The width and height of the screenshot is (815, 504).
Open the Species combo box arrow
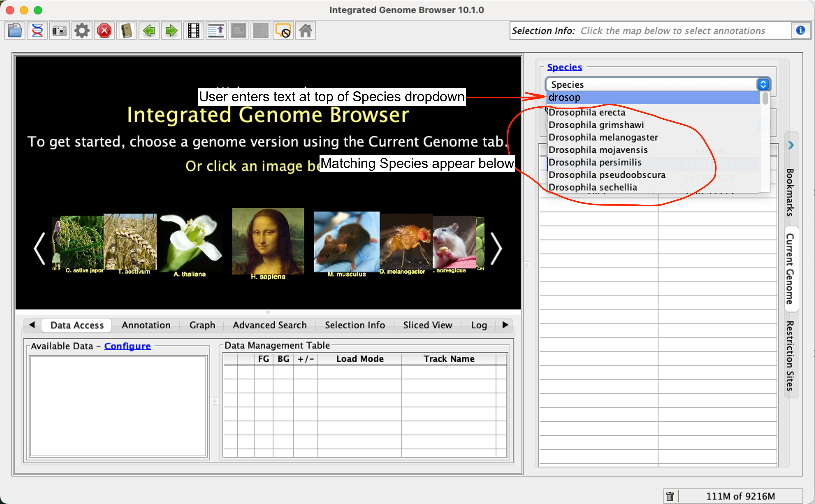[763, 84]
